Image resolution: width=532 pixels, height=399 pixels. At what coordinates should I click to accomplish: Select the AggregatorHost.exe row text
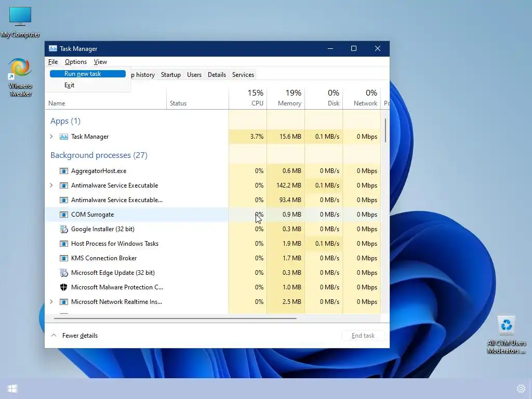(99, 170)
